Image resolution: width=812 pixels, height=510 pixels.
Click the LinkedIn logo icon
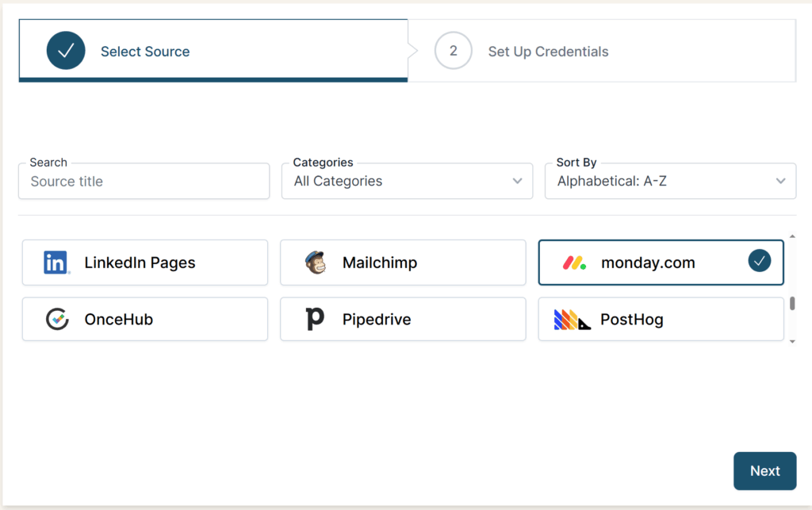pos(56,263)
